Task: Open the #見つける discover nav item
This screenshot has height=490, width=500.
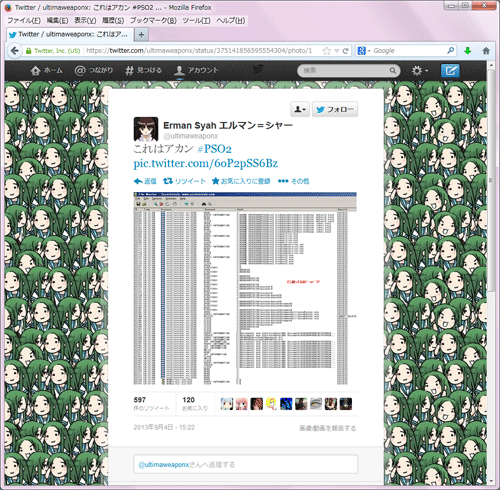Action: 143,70
